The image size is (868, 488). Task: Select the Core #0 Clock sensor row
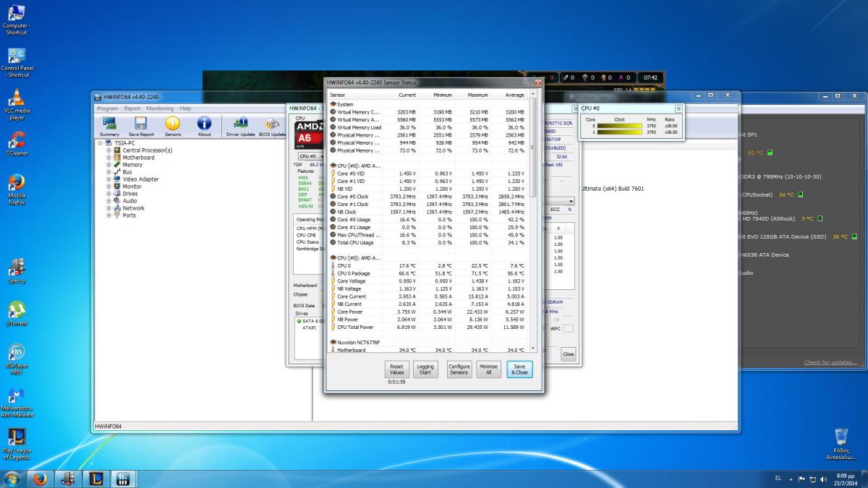point(428,196)
